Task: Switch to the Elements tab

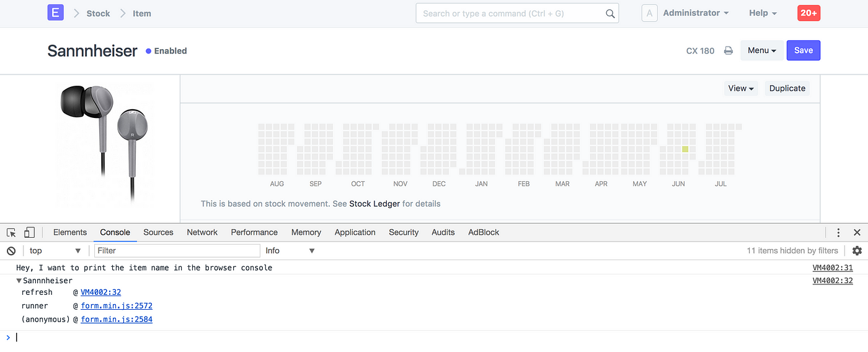Action: pos(70,232)
